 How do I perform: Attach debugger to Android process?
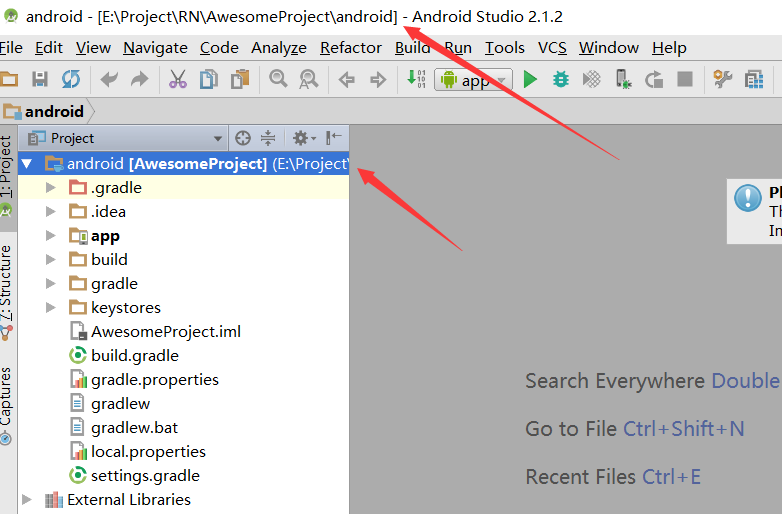click(x=623, y=79)
